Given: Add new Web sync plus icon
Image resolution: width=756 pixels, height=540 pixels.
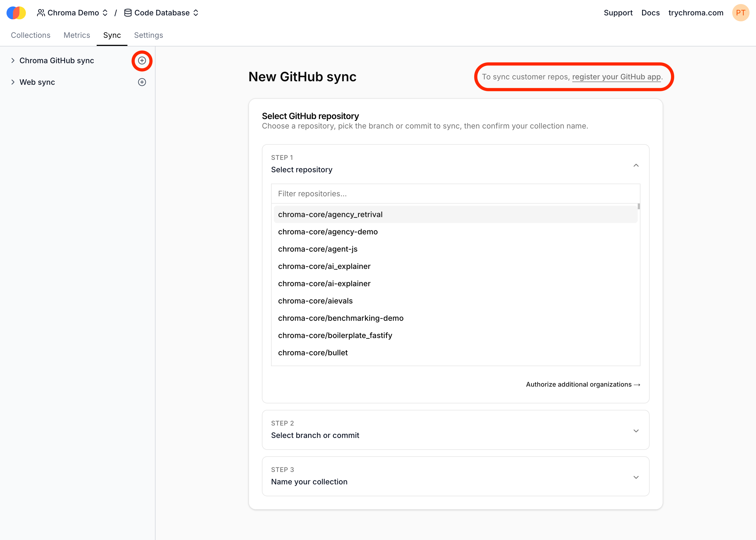Looking at the screenshot, I should (142, 82).
